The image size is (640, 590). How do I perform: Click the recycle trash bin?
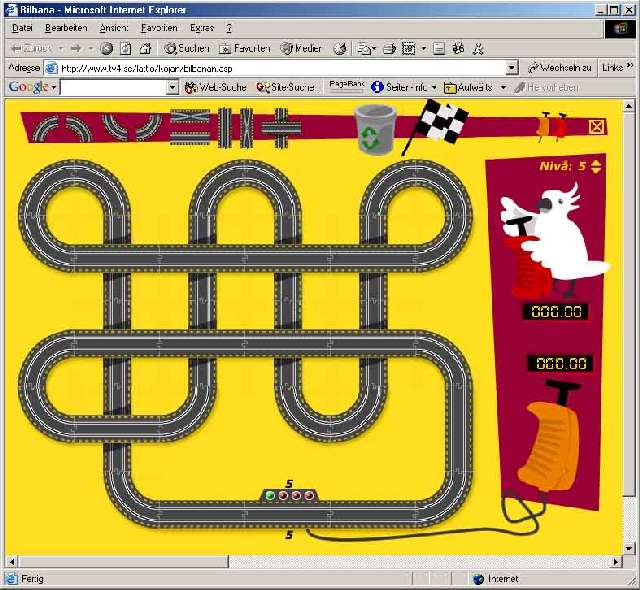tap(374, 130)
